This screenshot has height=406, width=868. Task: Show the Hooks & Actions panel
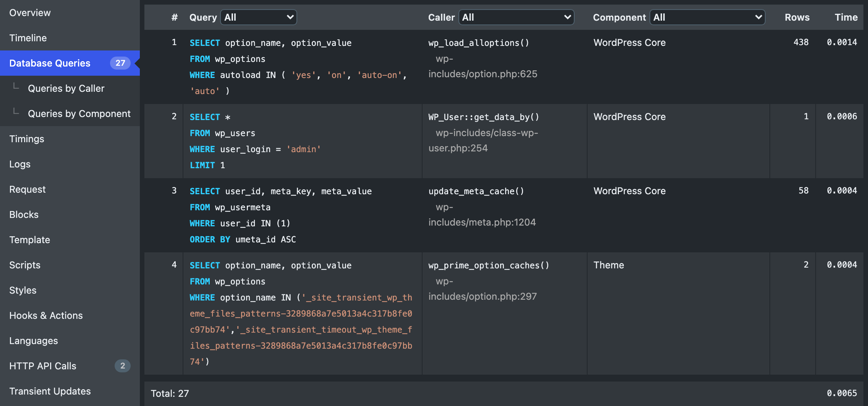point(46,315)
